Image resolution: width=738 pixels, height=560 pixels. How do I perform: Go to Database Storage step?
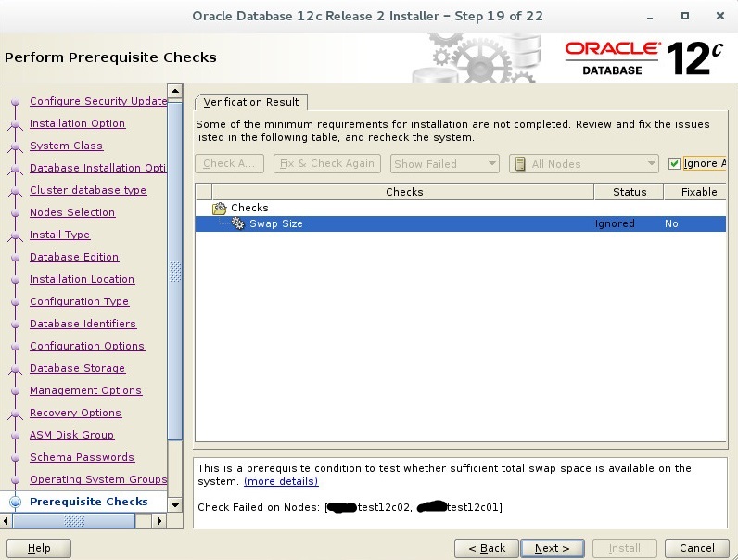77,368
